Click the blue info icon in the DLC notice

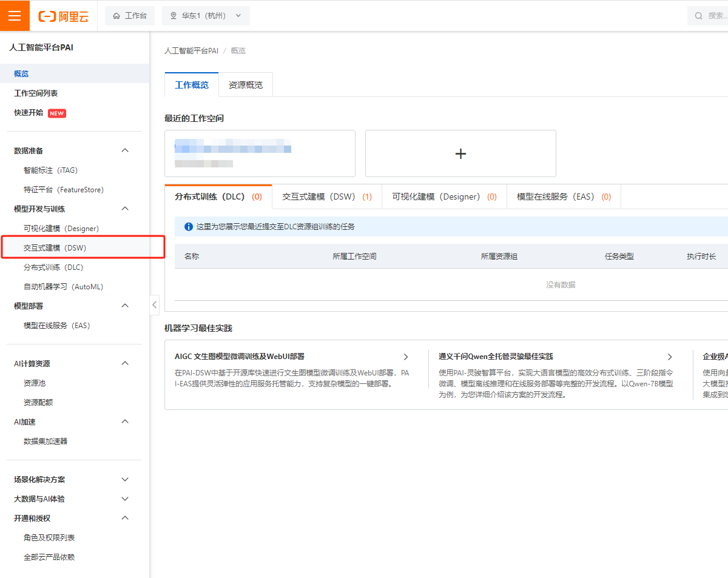tap(188, 227)
